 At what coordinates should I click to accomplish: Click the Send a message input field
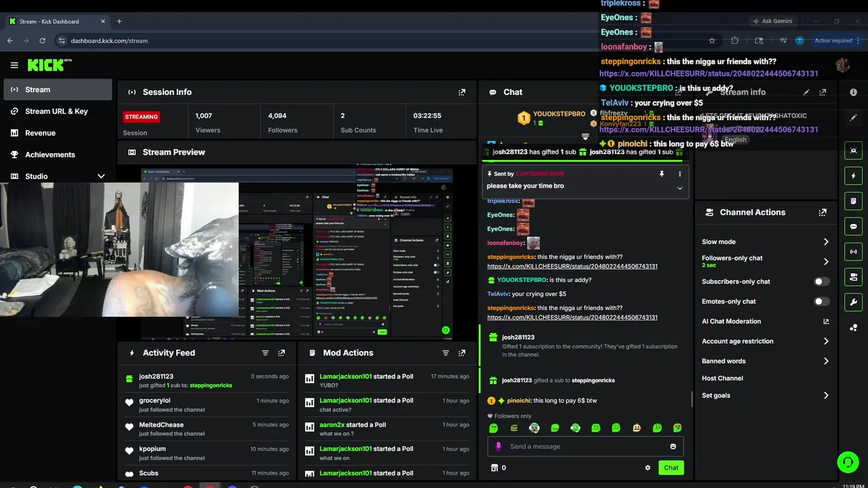point(585,447)
